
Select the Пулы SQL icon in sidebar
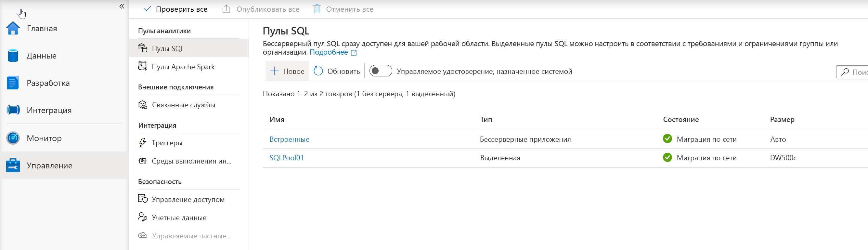pos(143,48)
